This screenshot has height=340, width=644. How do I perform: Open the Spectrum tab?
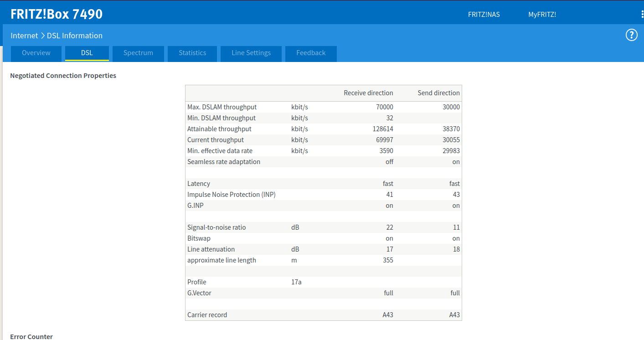tap(138, 53)
